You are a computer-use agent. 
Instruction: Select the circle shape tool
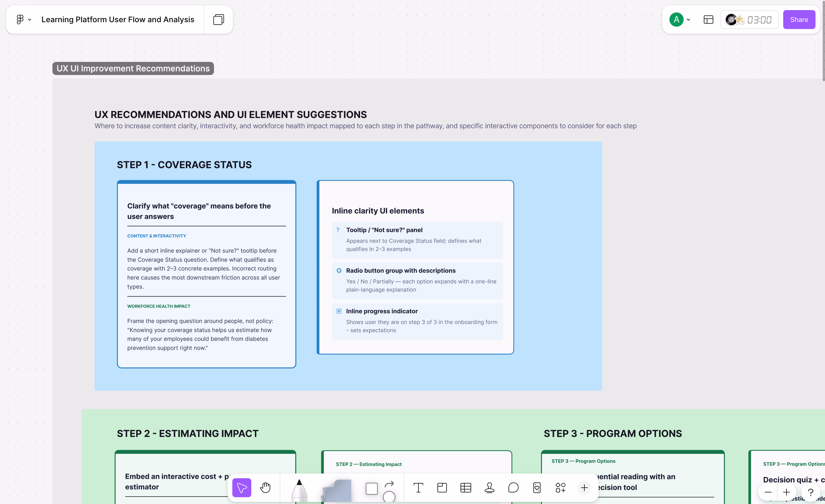(389, 497)
